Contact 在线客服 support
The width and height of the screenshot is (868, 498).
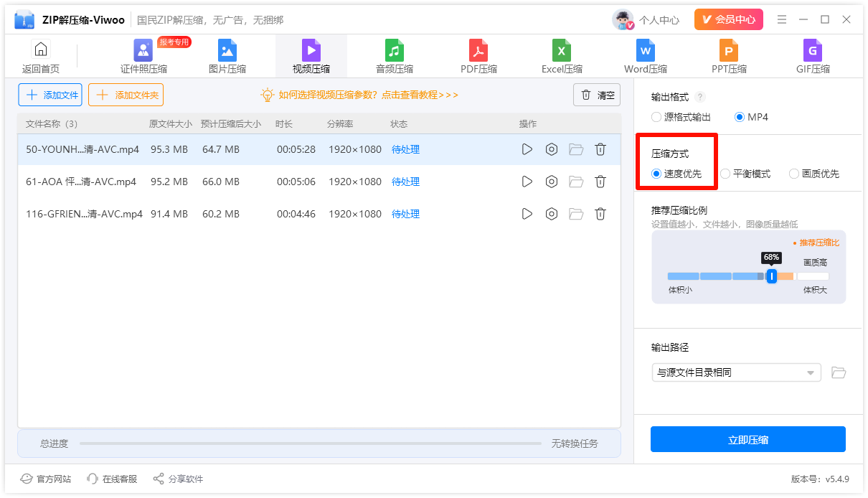[x=111, y=479]
